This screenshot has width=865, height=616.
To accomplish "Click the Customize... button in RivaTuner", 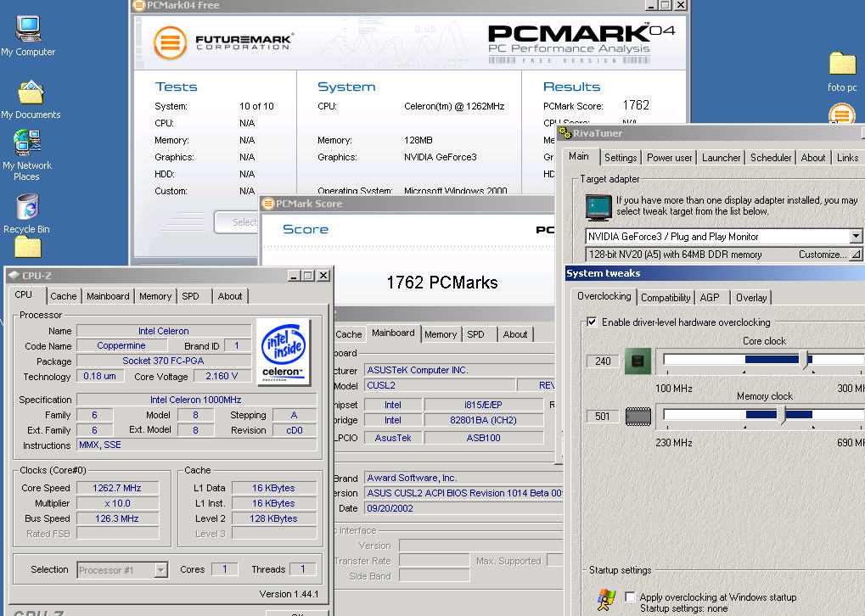I will (x=822, y=255).
